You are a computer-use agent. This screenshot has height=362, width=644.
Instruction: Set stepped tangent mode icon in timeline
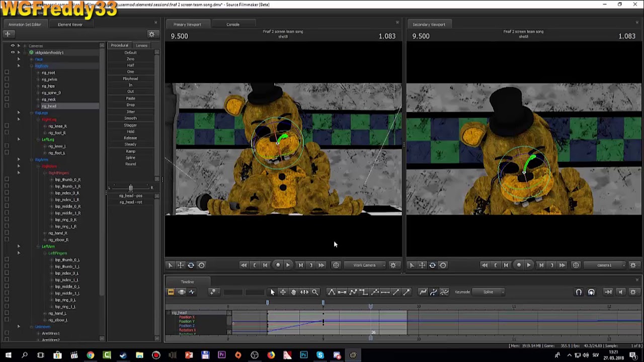pyautogui.click(x=364, y=292)
